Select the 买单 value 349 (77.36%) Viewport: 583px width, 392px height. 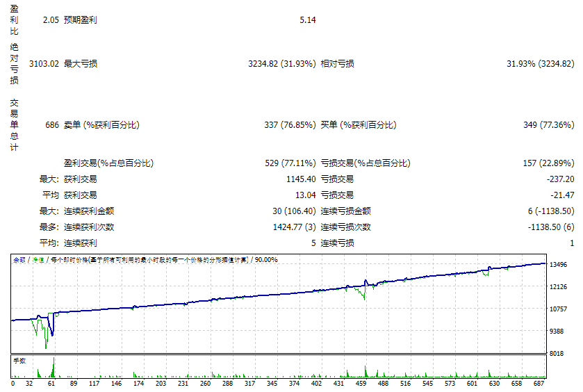point(548,125)
